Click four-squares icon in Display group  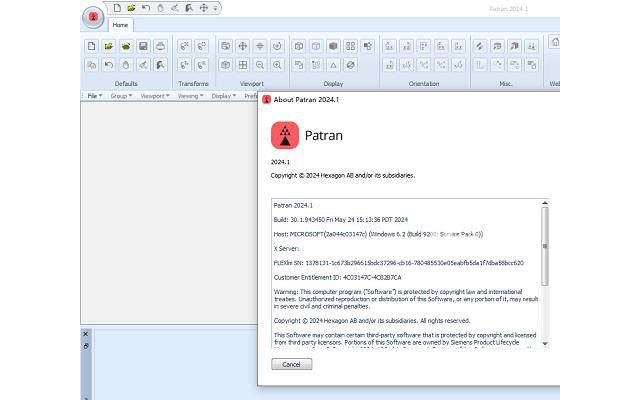tap(350, 46)
